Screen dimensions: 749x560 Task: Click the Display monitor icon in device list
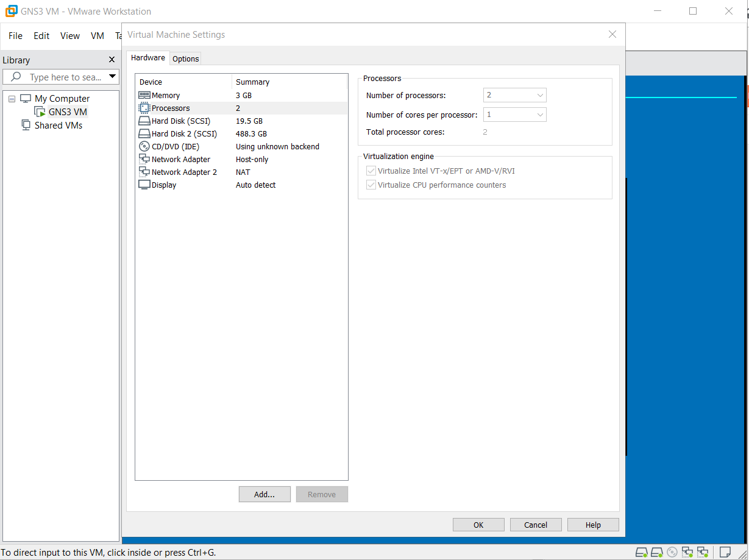click(144, 185)
